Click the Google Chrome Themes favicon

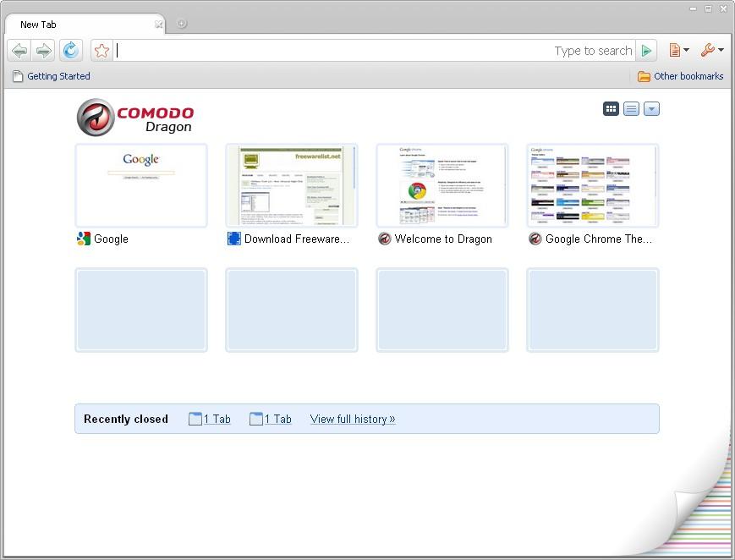[x=535, y=239]
